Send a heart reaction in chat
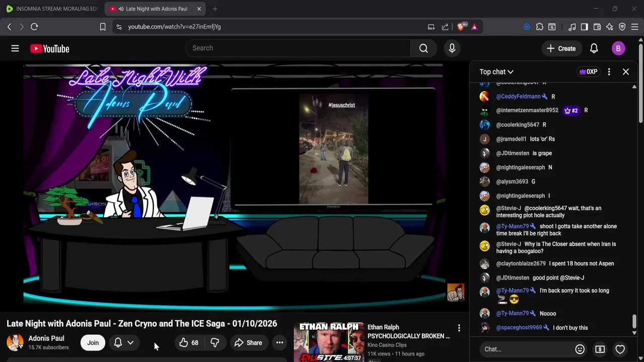 click(x=620, y=349)
